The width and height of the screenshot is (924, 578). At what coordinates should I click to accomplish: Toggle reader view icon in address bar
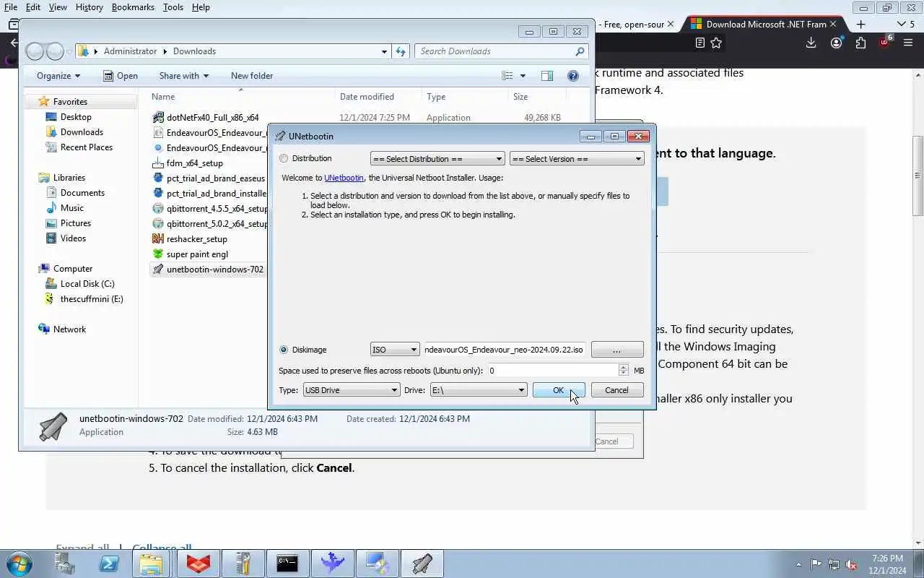tap(699, 43)
